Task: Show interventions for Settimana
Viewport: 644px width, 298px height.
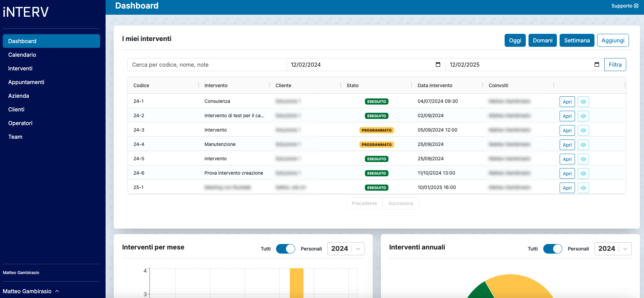Action: pos(577,40)
